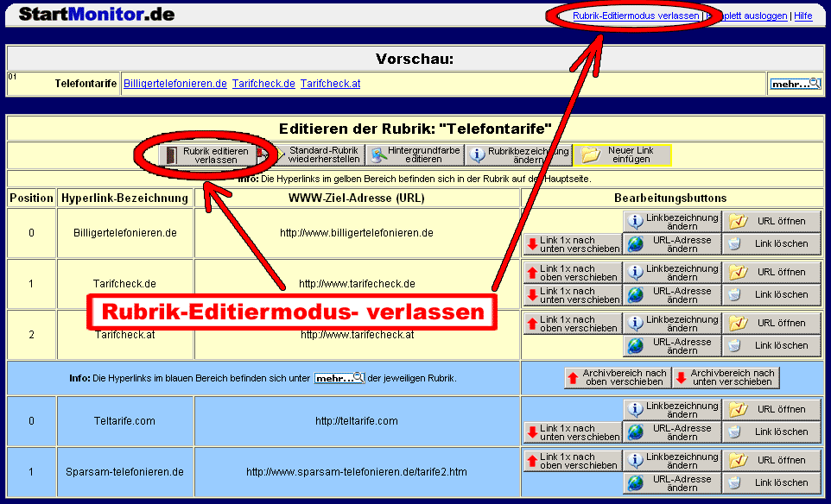This screenshot has width=831, height=504.
Task: Move Billigertelefonieren.de link down once
Action: [x=573, y=244]
